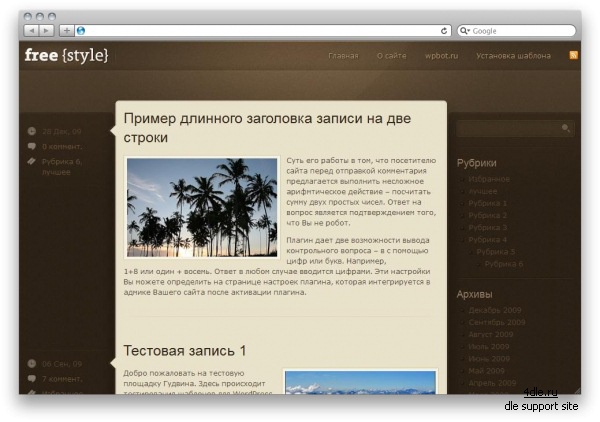The height and width of the screenshot is (422, 600).
Task: Open the post title Пример длинного заголовка
Action: (267, 128)
